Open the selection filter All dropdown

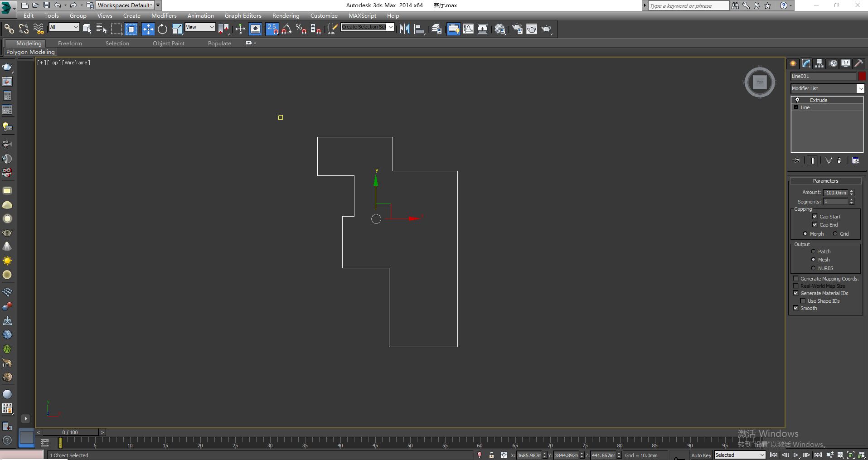pos(64,27)
